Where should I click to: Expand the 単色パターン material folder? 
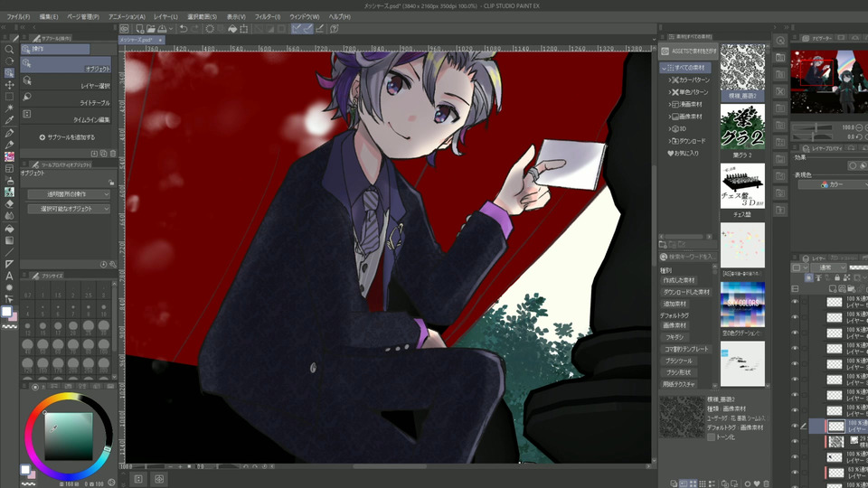tap(670, 92)
